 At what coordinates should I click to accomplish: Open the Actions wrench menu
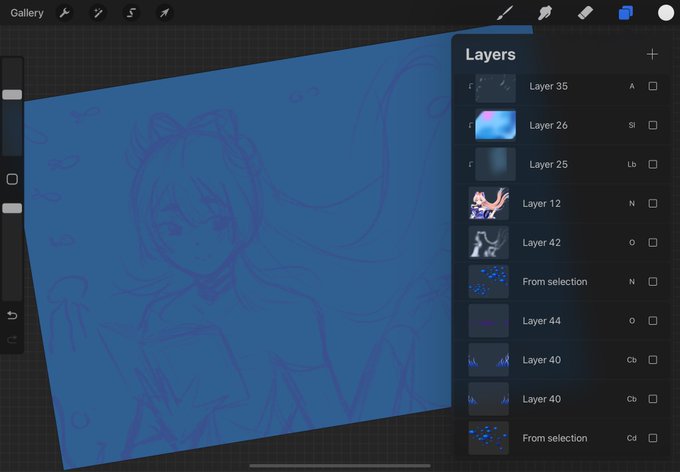point(65,13)
